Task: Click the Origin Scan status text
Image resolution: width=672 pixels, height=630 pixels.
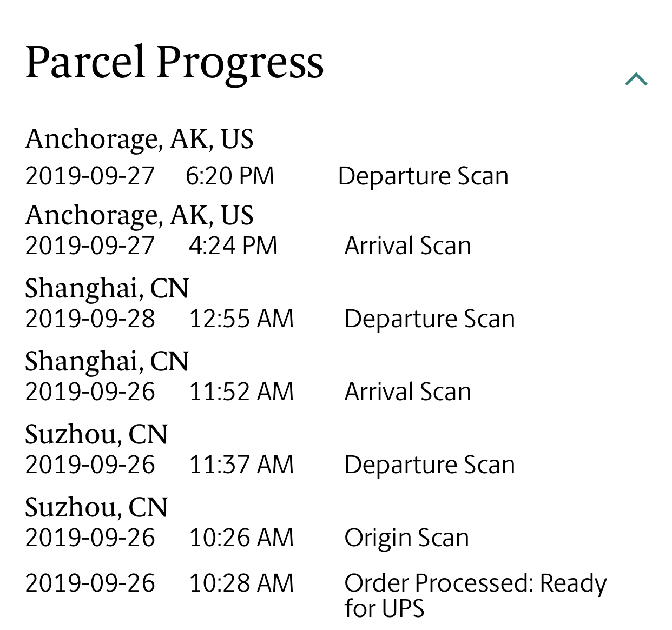Action: pyautogui.click(x=407, y=539)
